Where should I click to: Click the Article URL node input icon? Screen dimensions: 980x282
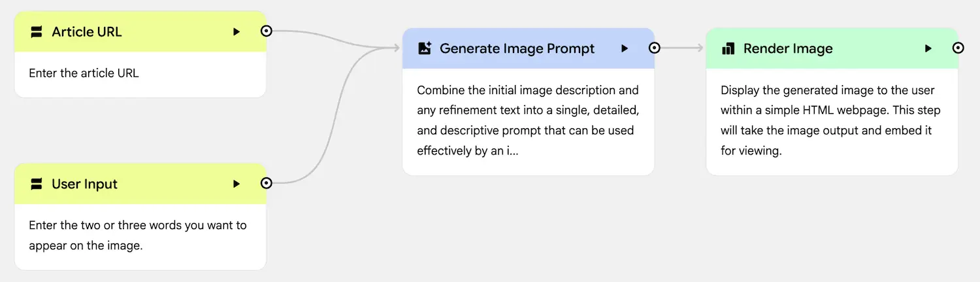click(x=37, y=32)
